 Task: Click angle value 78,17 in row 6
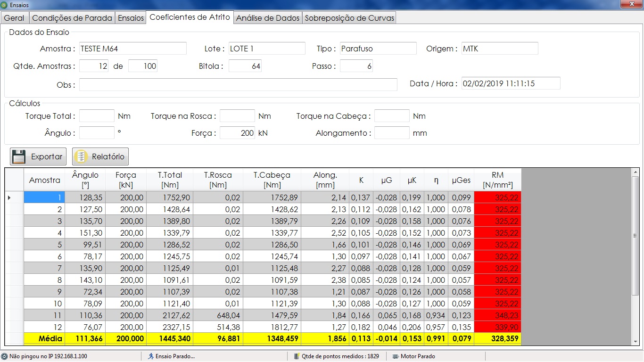click(x=85, y=256)
